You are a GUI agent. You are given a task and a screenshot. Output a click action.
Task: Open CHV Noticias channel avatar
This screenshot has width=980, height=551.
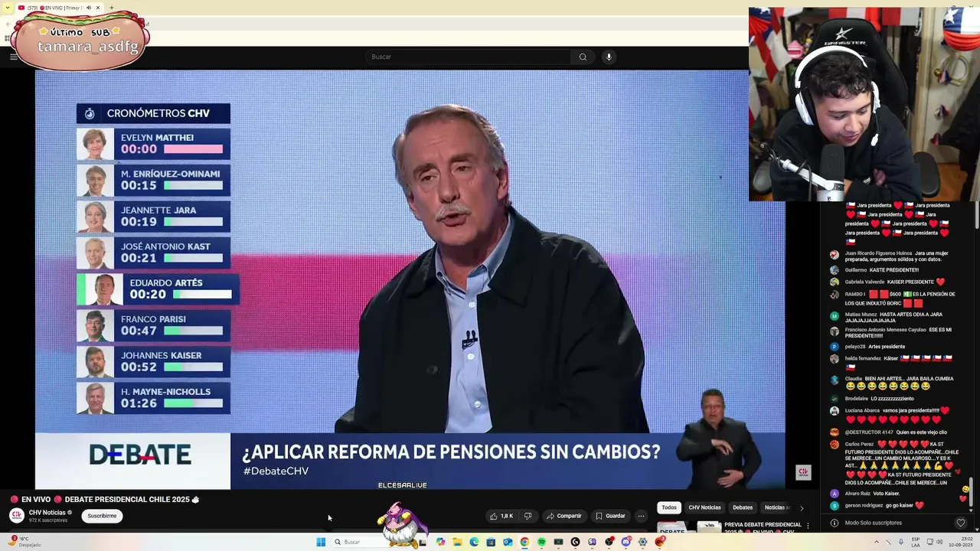tap(16, 516)
